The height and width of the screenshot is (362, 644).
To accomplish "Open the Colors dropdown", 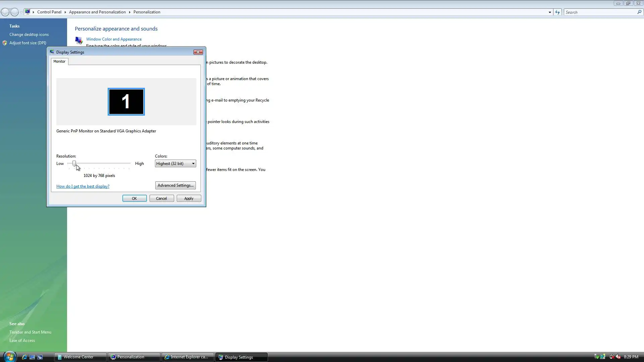I will pos(175,164).
